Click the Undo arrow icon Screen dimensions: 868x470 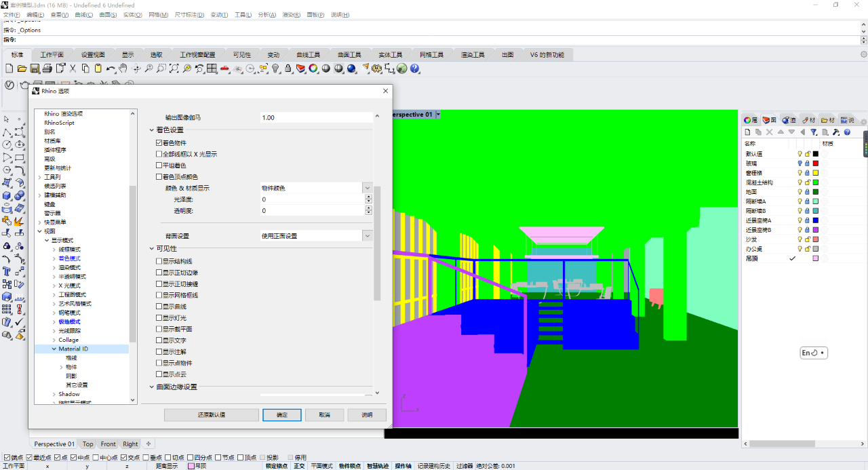[110, 68]
